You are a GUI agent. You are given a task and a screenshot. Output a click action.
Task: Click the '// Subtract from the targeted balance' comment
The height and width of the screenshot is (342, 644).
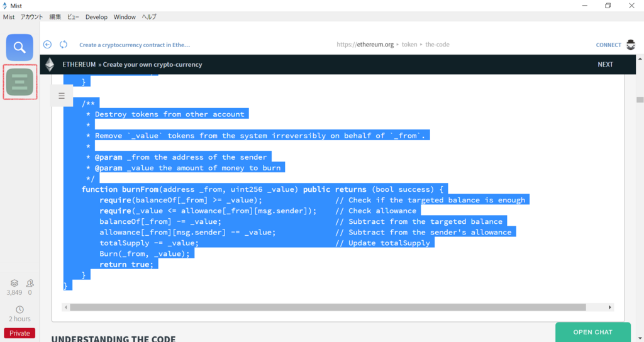(419, 221)
